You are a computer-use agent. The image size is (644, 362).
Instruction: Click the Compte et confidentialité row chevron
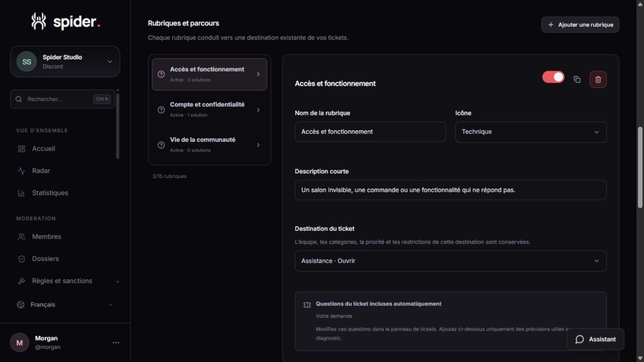pos(258,110)
